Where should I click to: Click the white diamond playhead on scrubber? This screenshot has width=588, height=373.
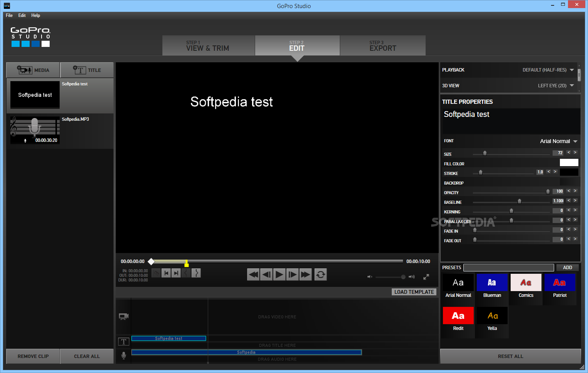(151, 261)
